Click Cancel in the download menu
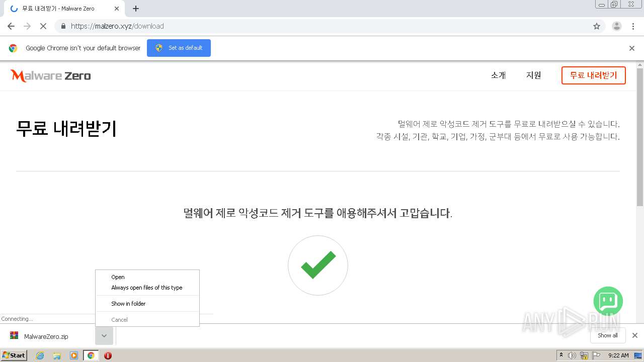644x362 pixels. pos(147,320)
